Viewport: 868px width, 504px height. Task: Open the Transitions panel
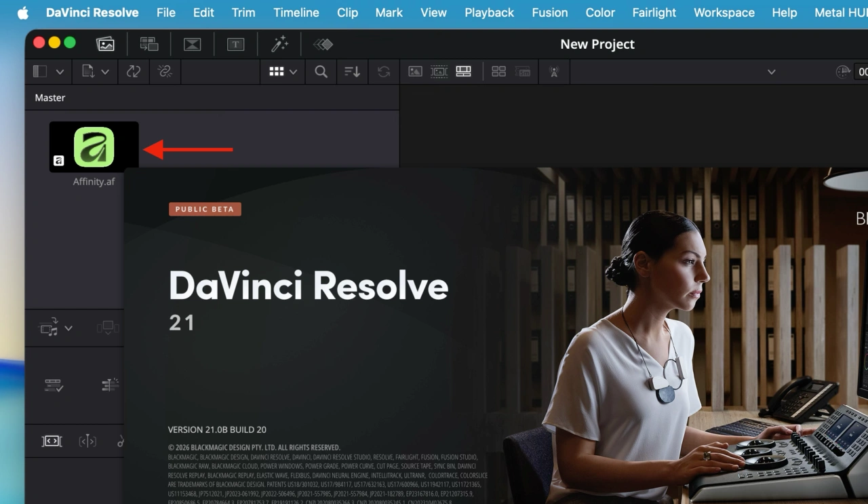(x=192, y=44)
